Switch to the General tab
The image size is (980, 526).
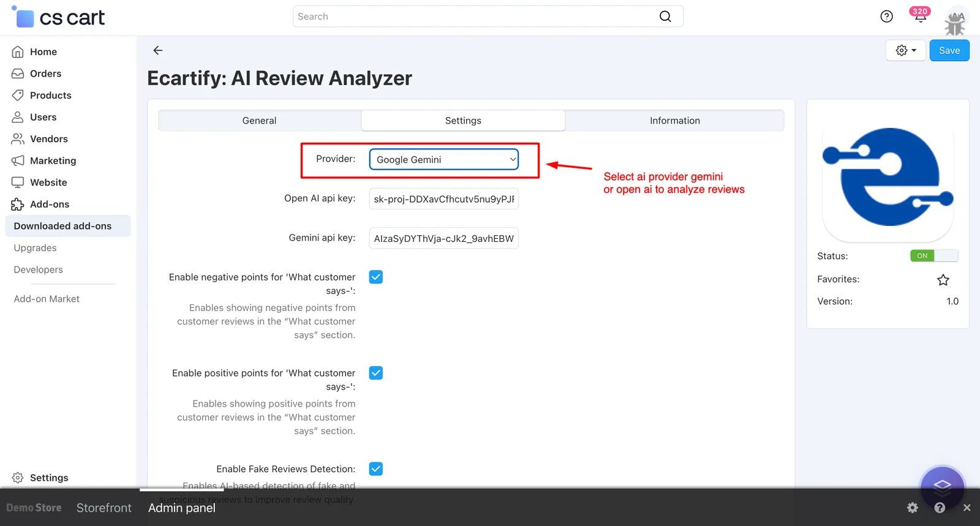pos(260,121)
